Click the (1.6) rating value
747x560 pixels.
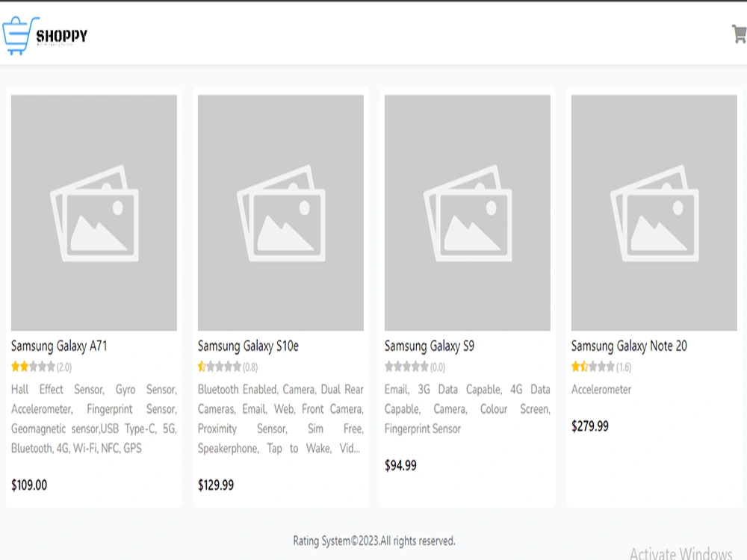point(624,367)
